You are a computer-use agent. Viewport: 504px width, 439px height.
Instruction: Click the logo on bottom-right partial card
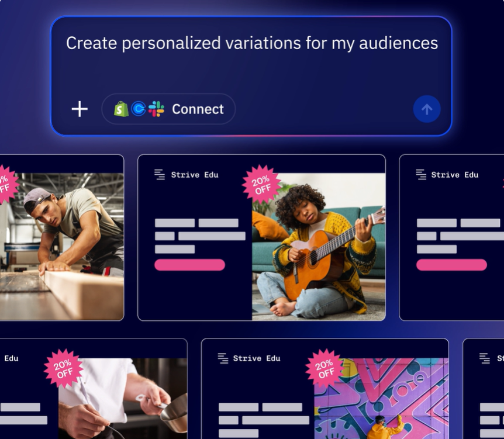484,358
